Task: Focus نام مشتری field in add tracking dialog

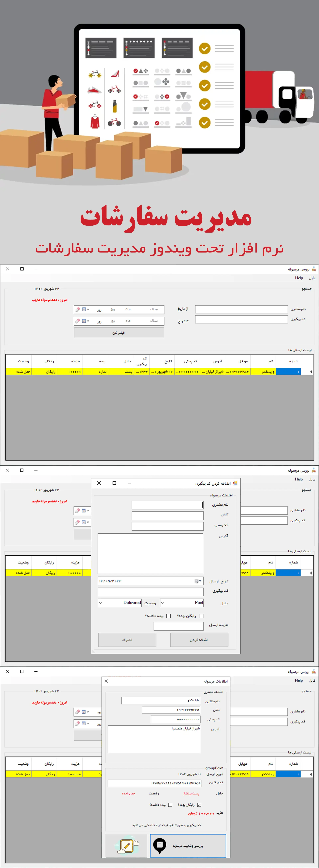Action: (x=168, y=505)
